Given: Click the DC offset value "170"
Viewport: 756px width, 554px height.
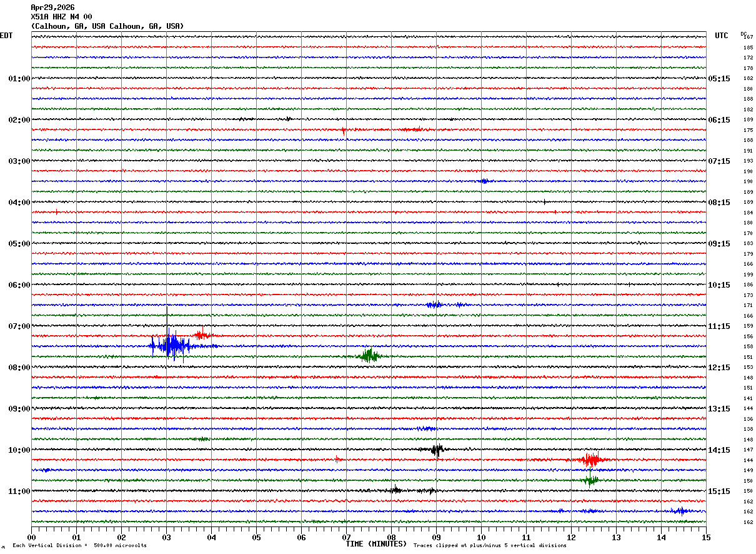Looking at the screenshot, I should (x=748, y=233).
